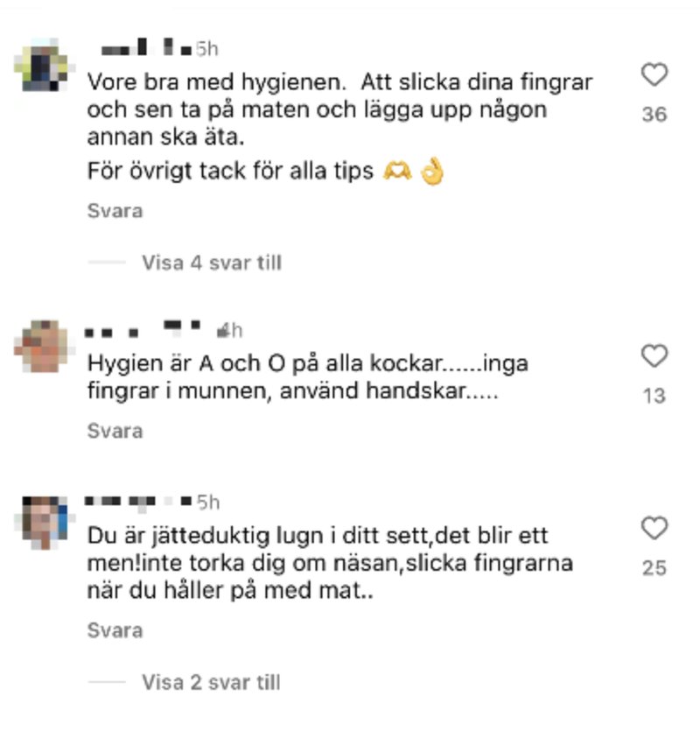The width and height of the screenshot is (700, 738).
Task: Click the 4h timestamp on second comment
Action: coord(229,330)
